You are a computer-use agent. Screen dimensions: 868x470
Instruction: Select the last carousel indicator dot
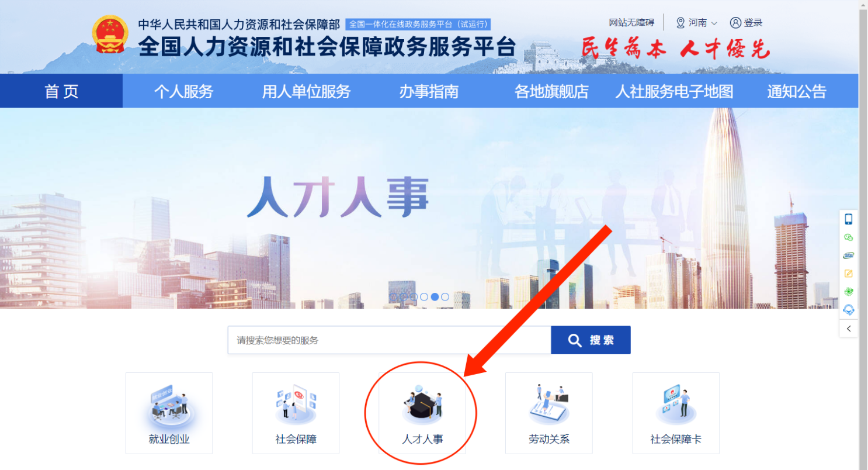445,297
